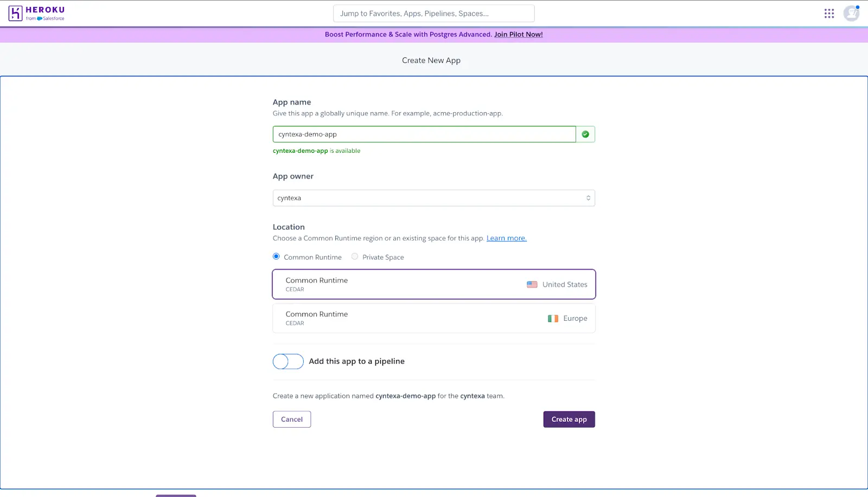Screen dimensions: 868x497
Task: Click the Salesforce cloud logo
Action: tap(40, 18)
